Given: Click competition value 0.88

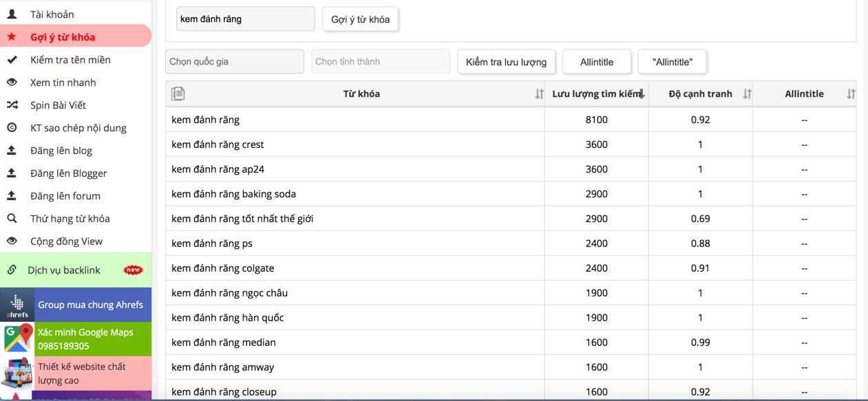Looking at the screenshot, I should 700,243.
